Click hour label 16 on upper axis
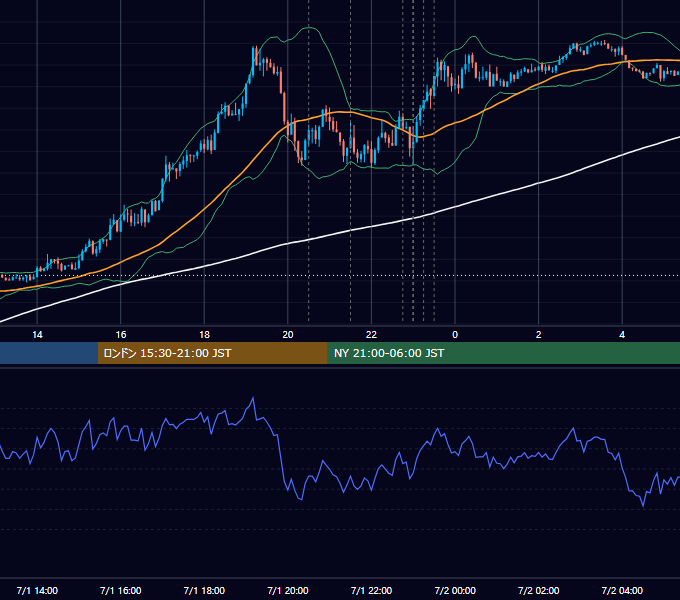The image size is (680, 600). pyautogui.click(x=121, y=335)
